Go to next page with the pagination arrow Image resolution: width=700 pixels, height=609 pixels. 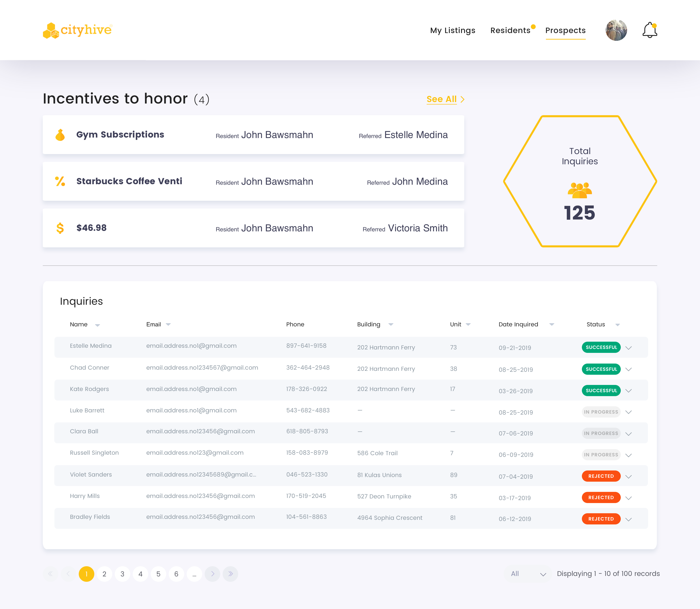(212, 574)
